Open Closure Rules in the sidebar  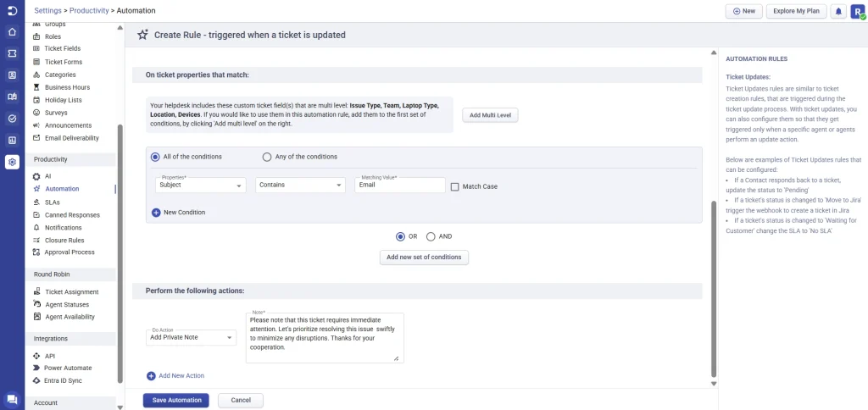coord(64,241)
